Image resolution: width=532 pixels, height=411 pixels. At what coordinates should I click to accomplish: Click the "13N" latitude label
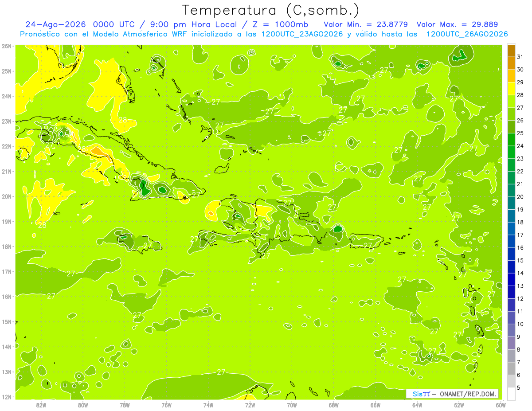click(6, 372)
